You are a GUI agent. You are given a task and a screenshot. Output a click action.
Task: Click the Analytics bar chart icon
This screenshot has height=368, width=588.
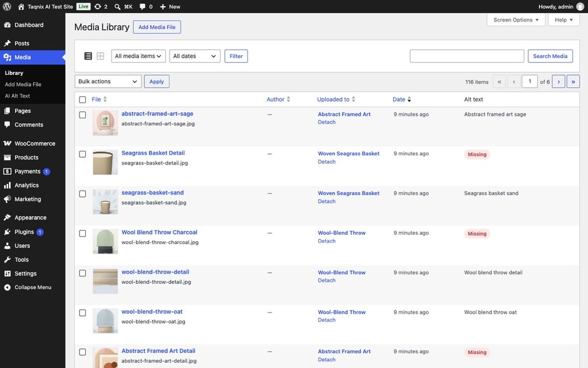coord(7,185)
